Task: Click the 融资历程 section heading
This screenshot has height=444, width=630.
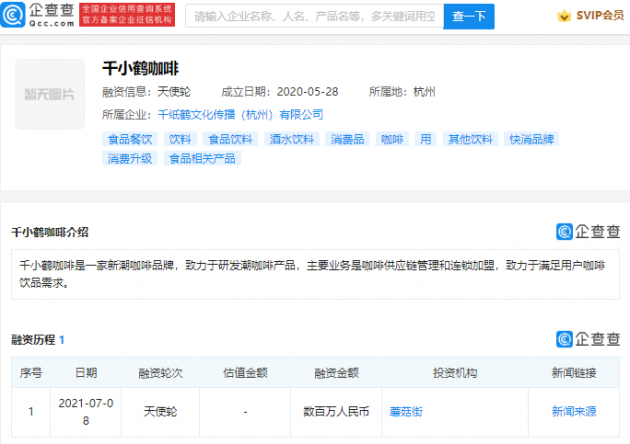Action: pos(33,340)
